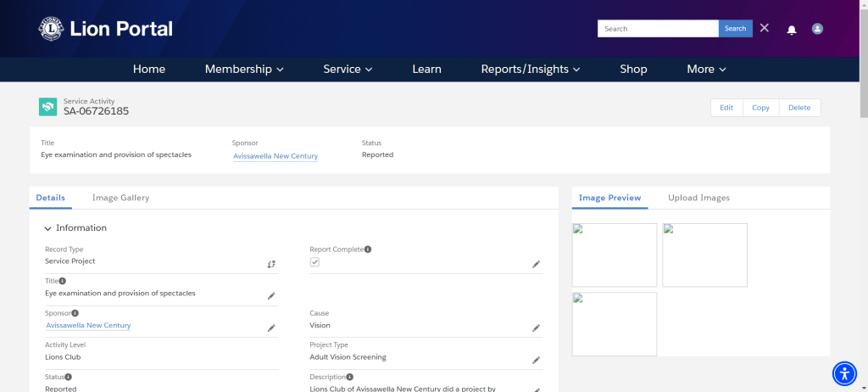Change record type icon beside Service Project
The width and height of the screenshot is (868, 392).
pos(271,265)
